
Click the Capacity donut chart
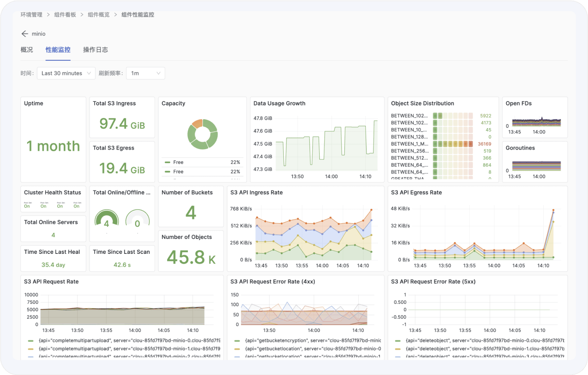coord(202,134)
